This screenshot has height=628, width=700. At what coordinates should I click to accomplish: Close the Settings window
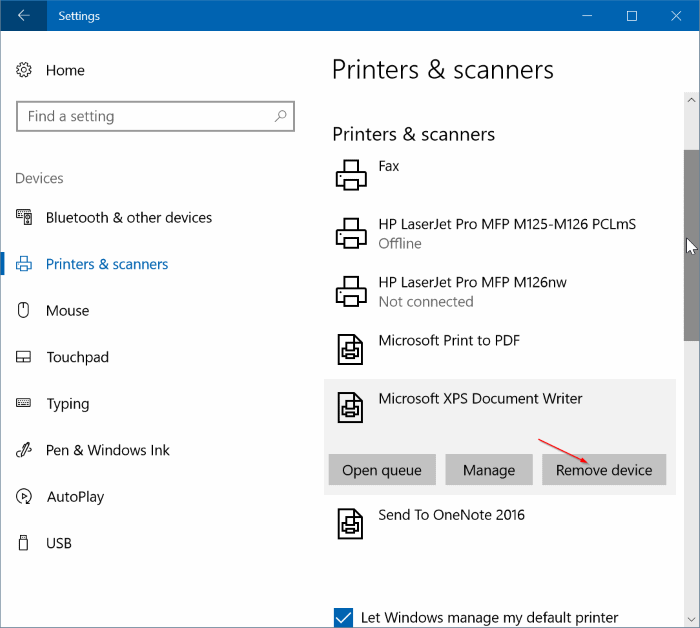[676, 16]
